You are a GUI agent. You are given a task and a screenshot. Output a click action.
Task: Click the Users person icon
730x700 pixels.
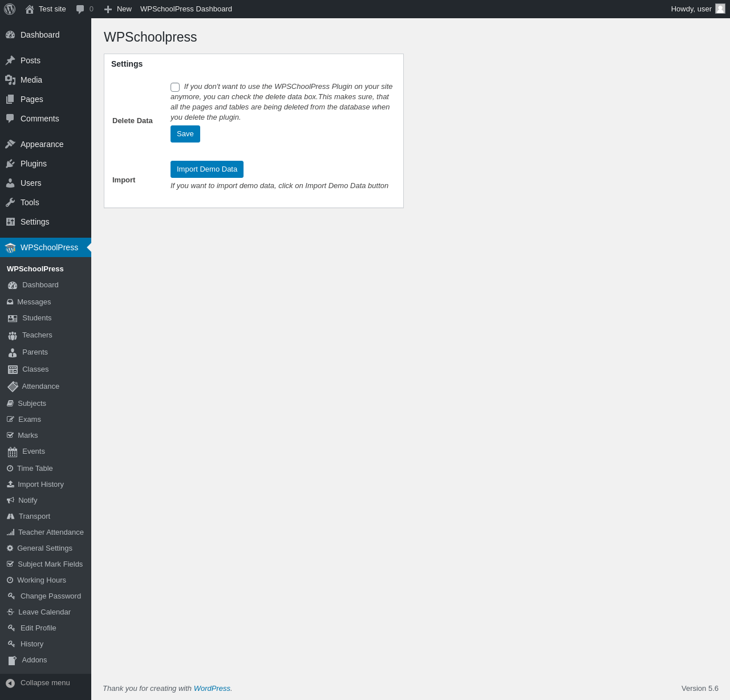point(10,183)
